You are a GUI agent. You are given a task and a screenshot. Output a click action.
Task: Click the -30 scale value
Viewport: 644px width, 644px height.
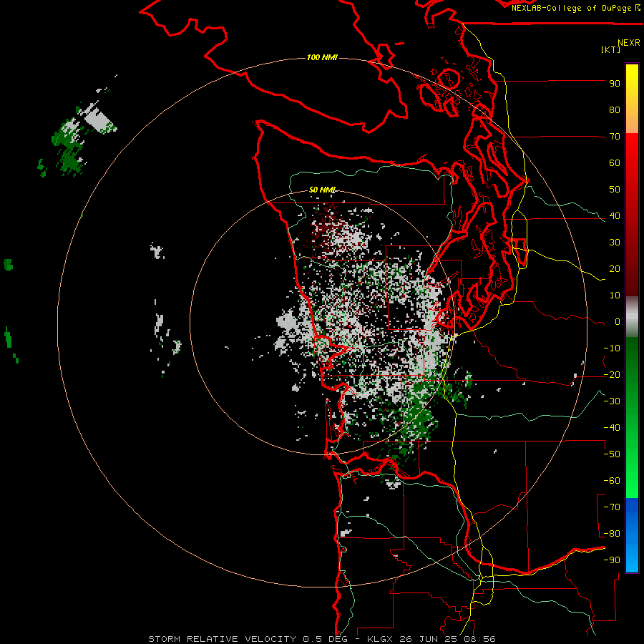point(612,401)
